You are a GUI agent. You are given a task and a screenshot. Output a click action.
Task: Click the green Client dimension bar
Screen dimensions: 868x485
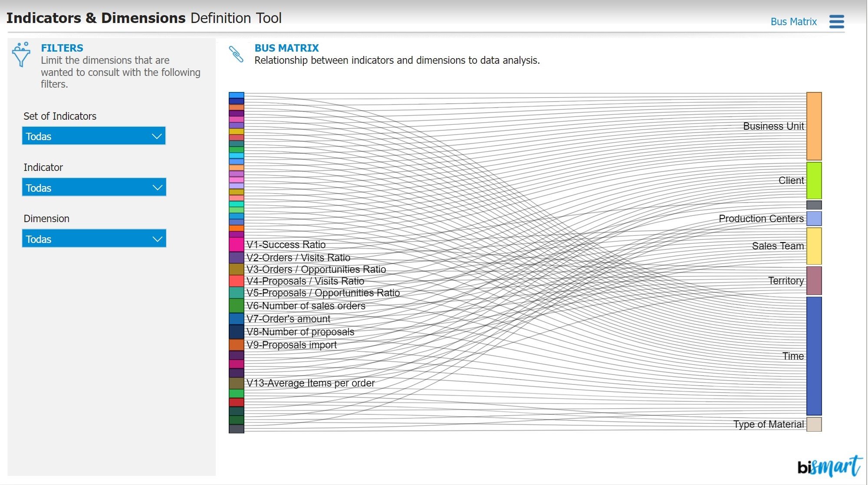814,180
